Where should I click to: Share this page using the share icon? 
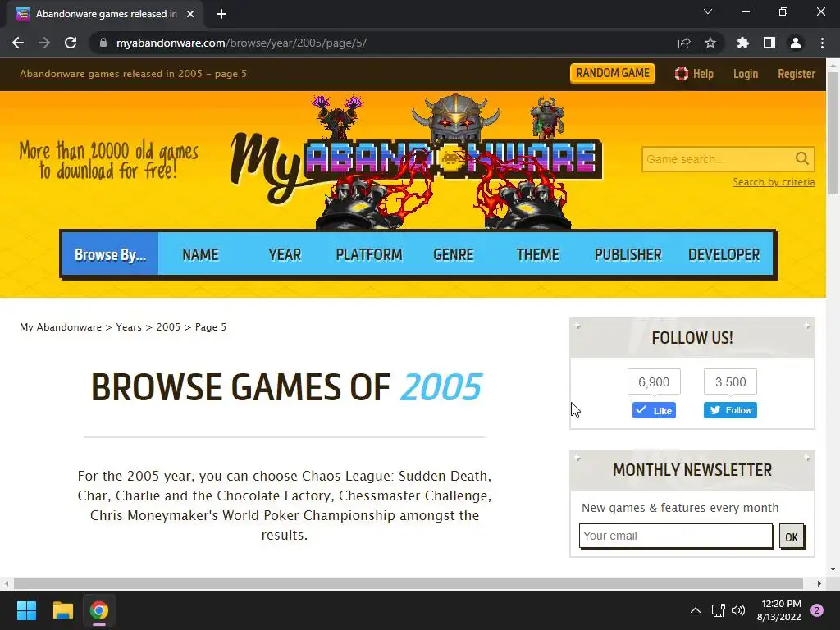tap(684, 43)
